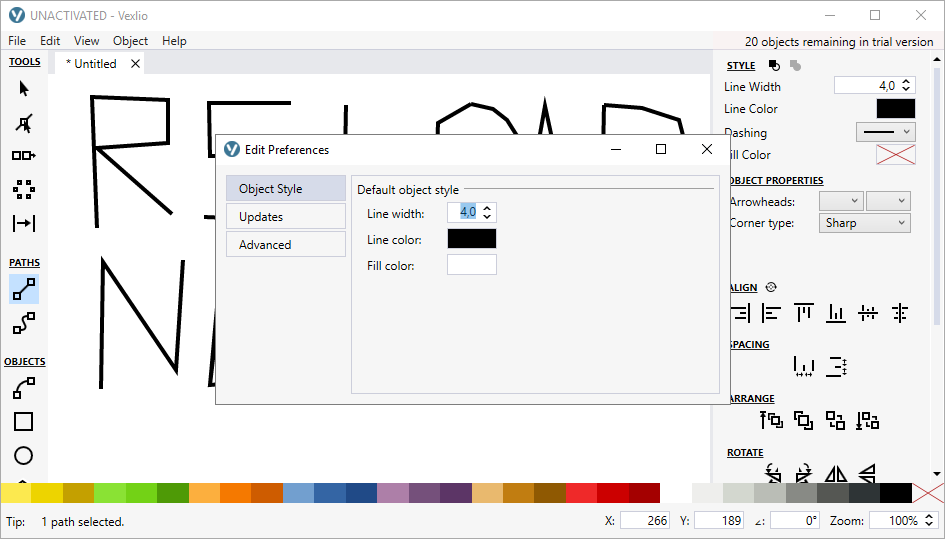This screenshot has width=945, height=539.
Task: Click Line color swatch in Preferences dialog
Action: click(x=472, y=239)
